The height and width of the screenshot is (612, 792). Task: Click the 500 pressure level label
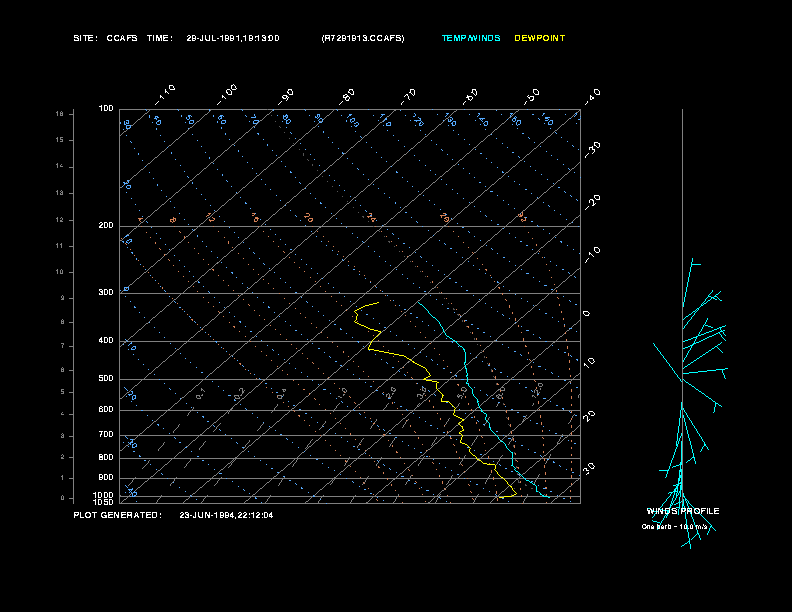[106, 378]
